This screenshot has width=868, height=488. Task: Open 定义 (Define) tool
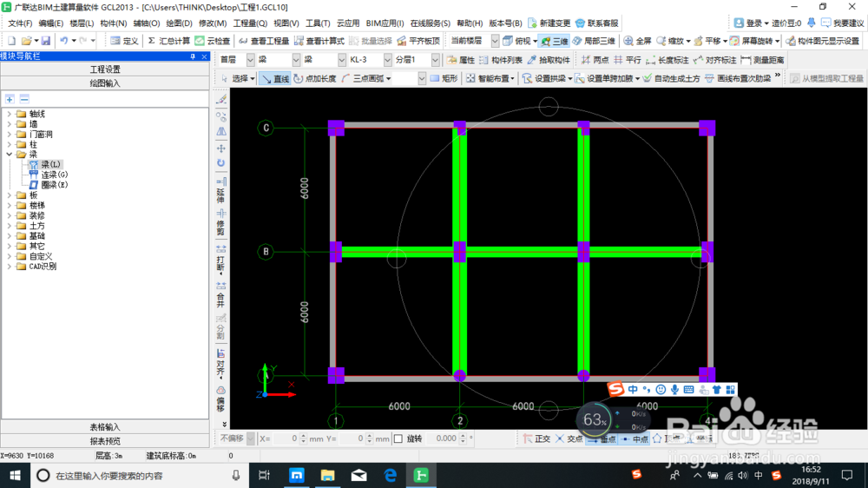tap(124, 41)
